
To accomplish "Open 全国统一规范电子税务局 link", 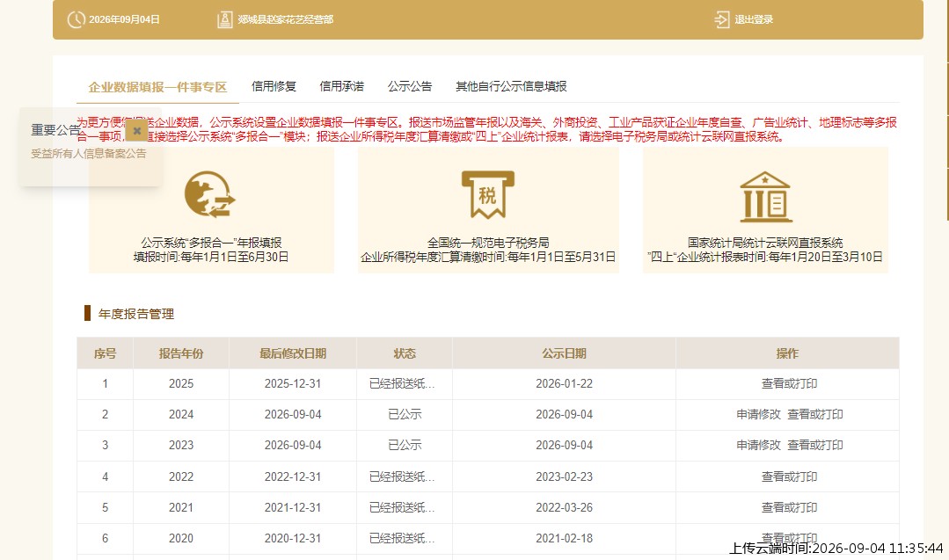I will coord(488,243).
